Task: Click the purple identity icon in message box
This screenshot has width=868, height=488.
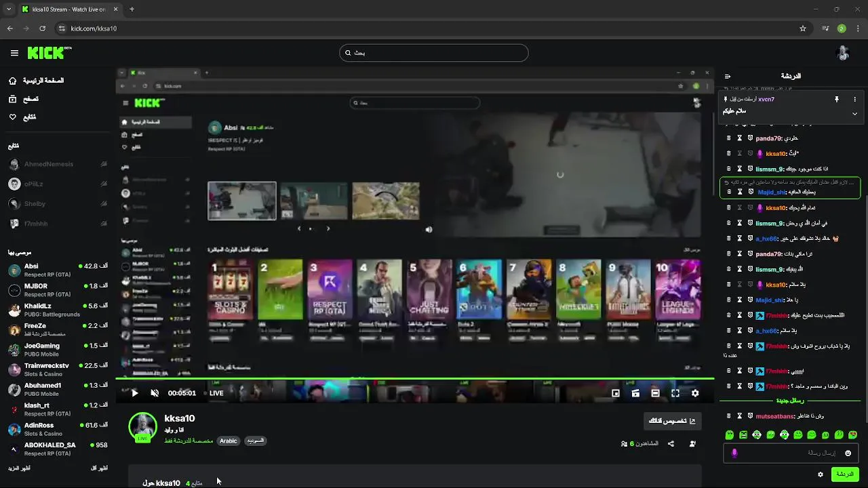Action: click(x=734, y=453)
